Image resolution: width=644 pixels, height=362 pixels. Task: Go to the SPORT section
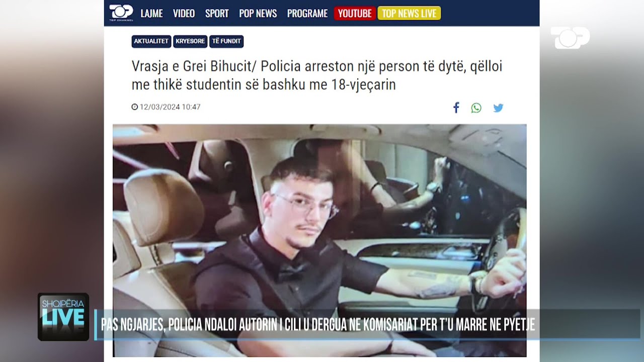tap(217, 14)
